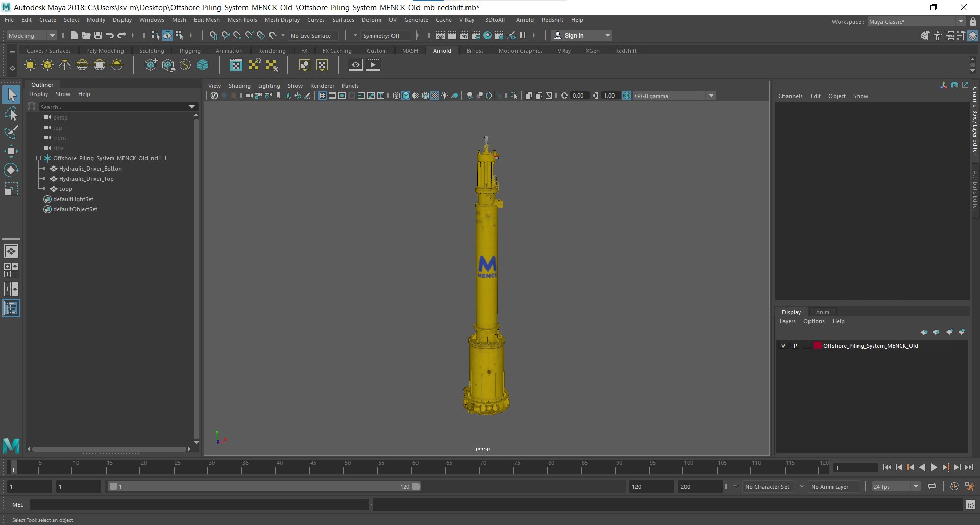Screen dimensions: 980x525
Task: Click the Arnold area light shelf icon
Action: point(30,65)
